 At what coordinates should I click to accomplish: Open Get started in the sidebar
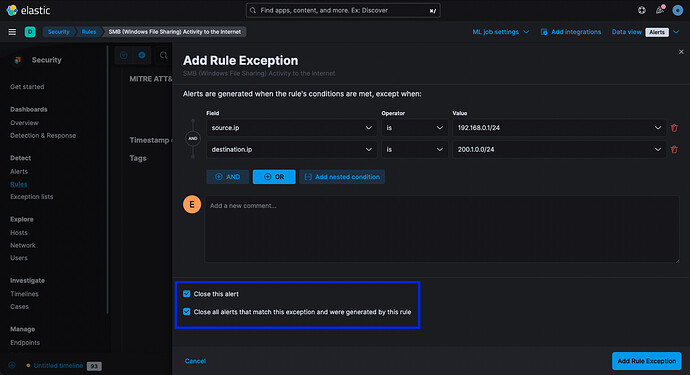click(27, 87)
